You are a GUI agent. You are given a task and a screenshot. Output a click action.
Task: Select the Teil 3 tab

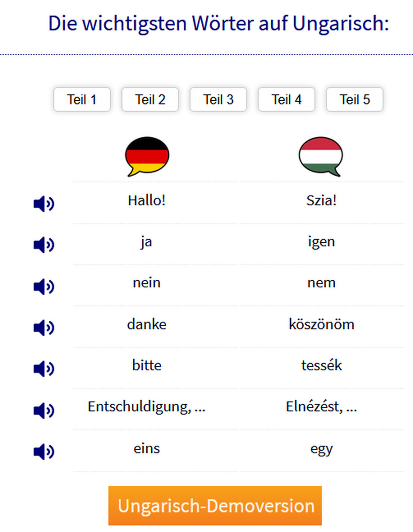click(218, 99)
